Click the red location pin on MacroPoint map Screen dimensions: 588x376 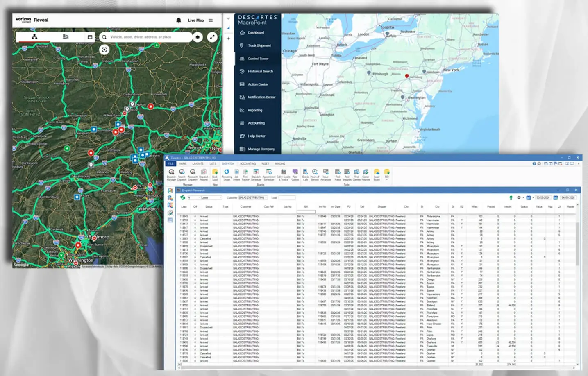(406, 76)
